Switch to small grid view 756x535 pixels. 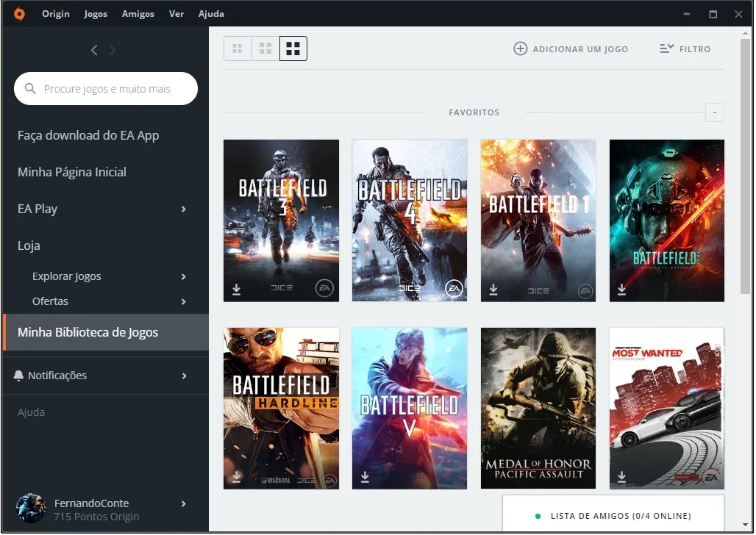pyautogui.click(x=238, y=49)
